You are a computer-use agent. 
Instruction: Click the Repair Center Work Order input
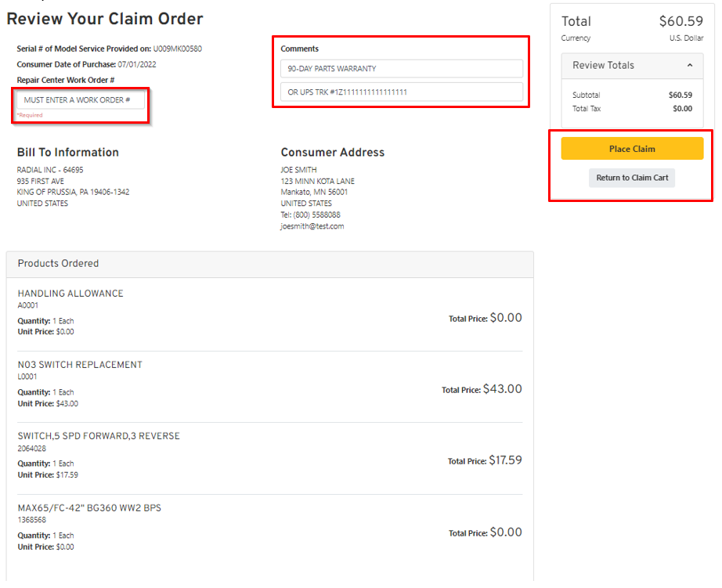click(x=81, y=100)
